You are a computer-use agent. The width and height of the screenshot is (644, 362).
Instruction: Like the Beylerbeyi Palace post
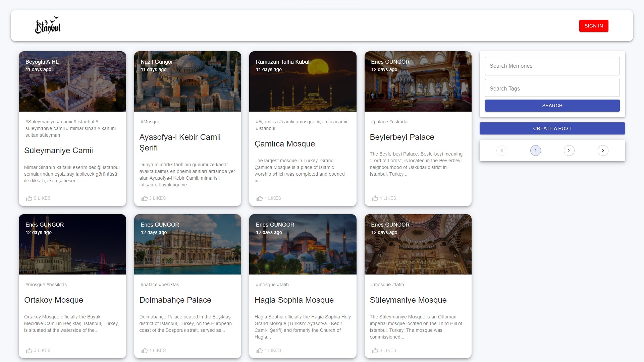pos(384,198)
